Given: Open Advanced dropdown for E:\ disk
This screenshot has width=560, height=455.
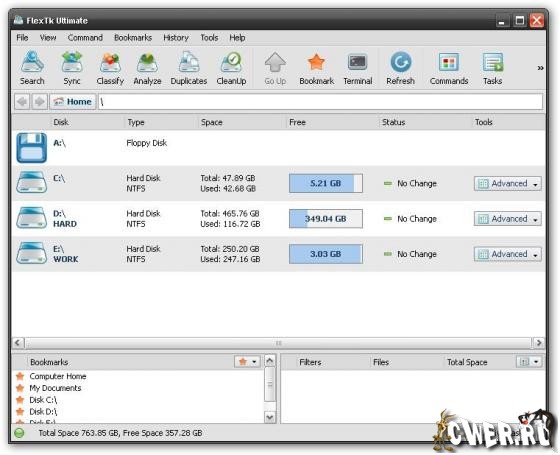Looking at the screenshot, I should 508,254.
